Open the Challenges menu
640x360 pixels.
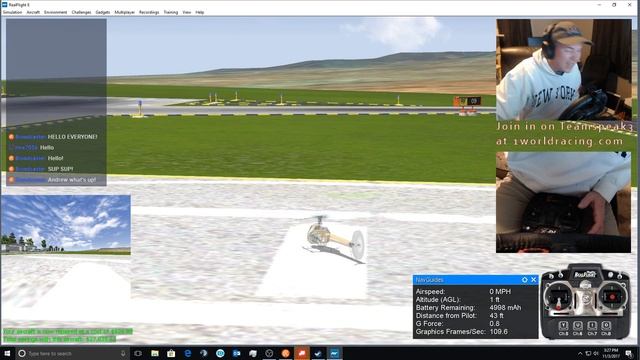(x=81, y=12)
